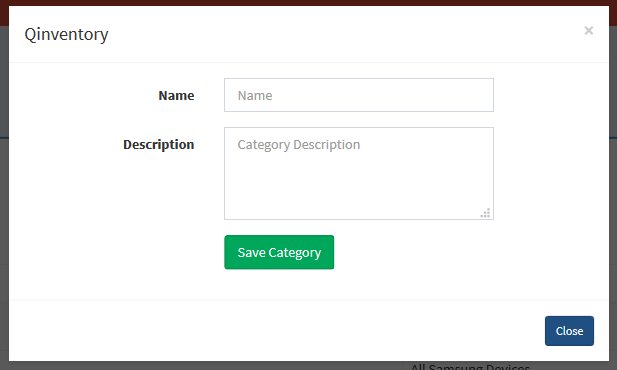This screenshot has width=617, height=370.
Task: Save the new category
Action: point(279,252)
